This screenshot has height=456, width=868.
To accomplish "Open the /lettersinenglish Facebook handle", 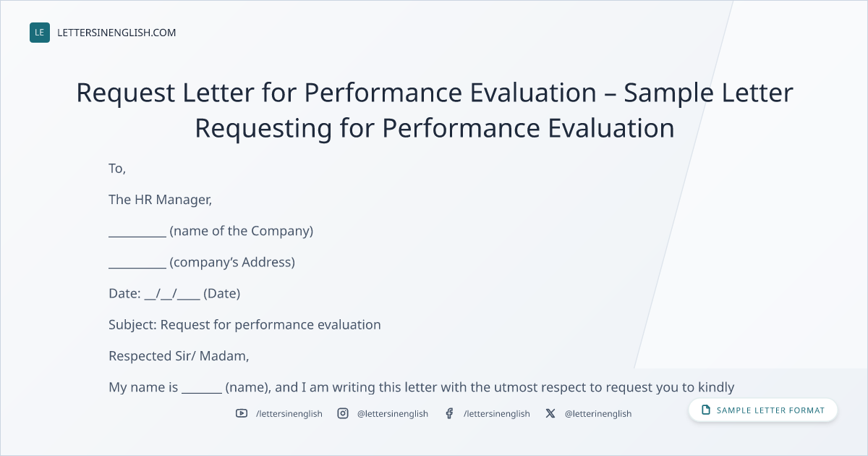I will [497, 413].
